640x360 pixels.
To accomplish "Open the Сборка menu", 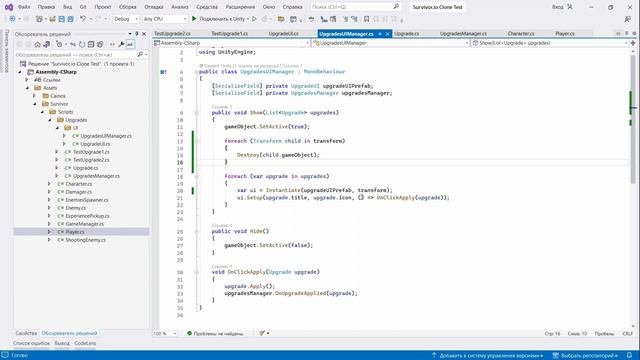I will click(x=128, y=7).
